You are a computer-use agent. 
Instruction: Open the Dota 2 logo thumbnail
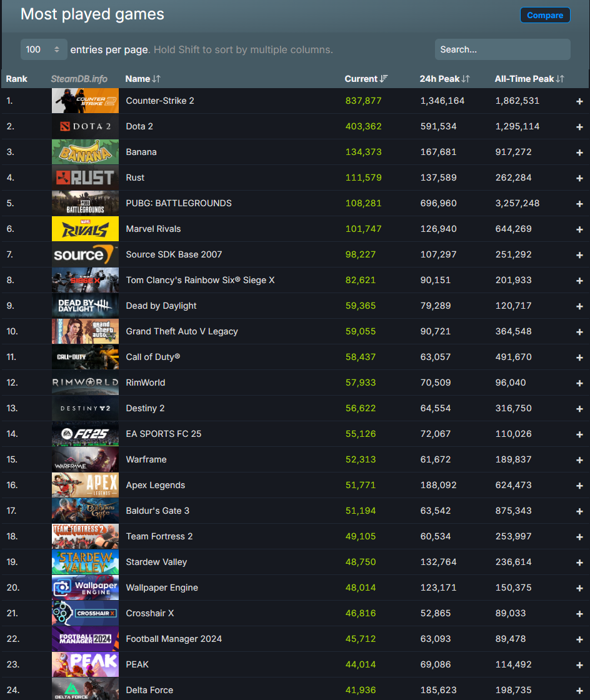(85, 126)
